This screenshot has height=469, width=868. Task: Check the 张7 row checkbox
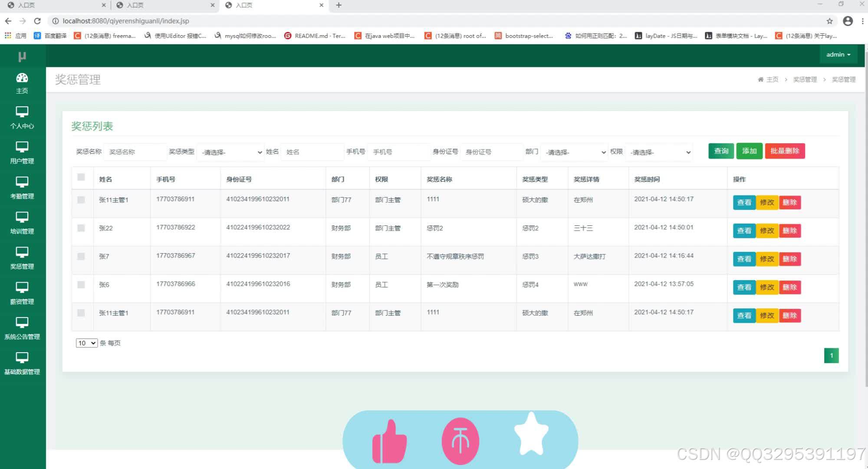[81, 256]
